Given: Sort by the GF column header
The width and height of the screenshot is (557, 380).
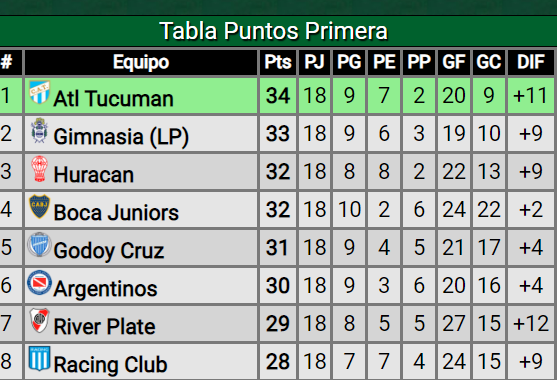Looking at the screenshot, I should [454, 62].
